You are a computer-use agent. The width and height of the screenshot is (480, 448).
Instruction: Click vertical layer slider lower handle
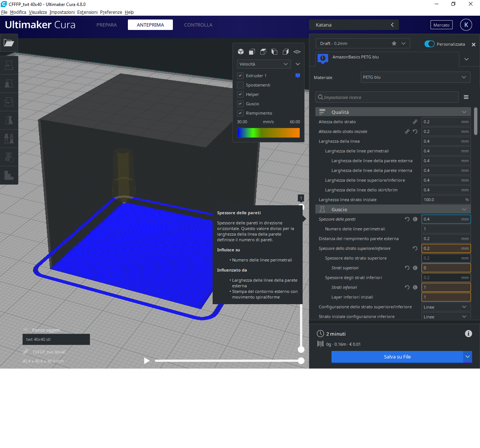point(301,349)
